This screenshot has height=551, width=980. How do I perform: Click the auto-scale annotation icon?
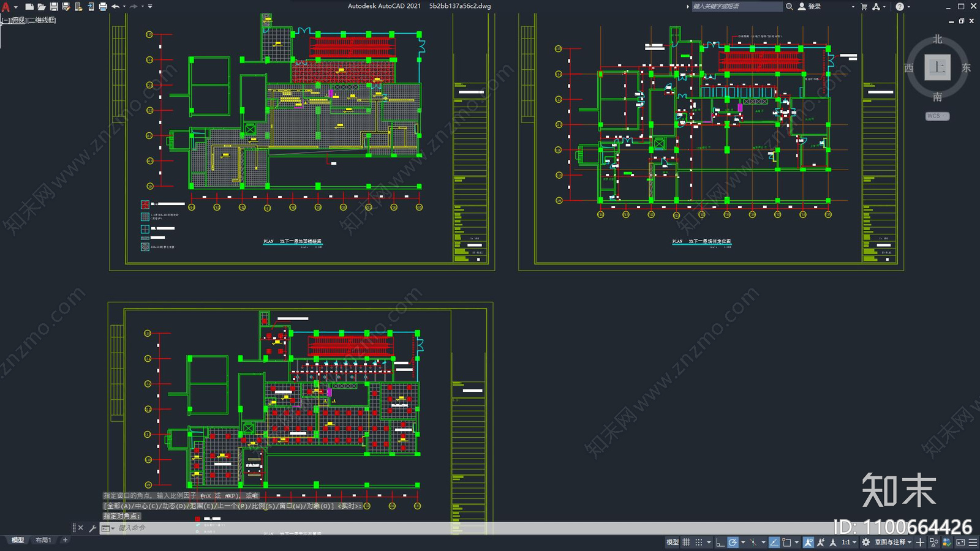coord(821,542)
